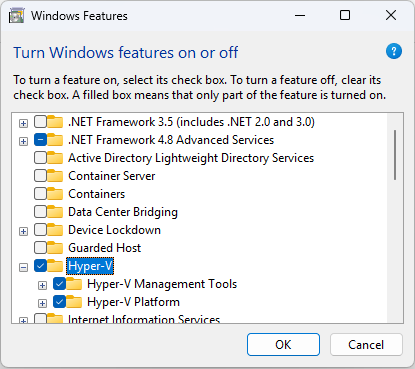415x369 pixels.
Task: Click the folder icon beside .NET Framework 3.5
Action: (55, 122)
